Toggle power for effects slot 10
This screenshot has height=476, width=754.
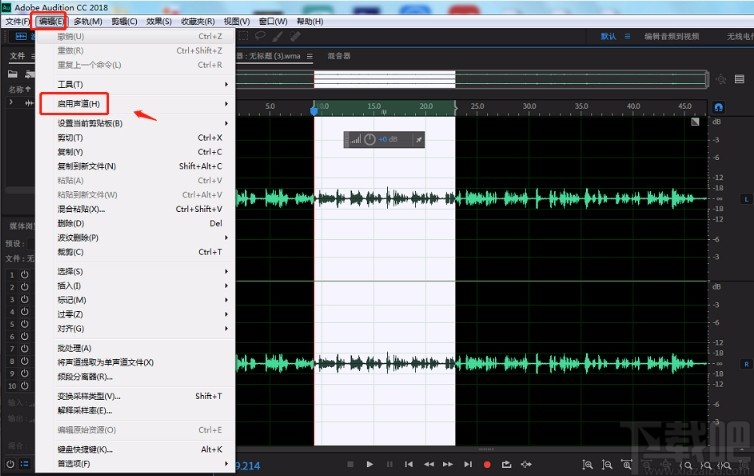pos(25,386)
